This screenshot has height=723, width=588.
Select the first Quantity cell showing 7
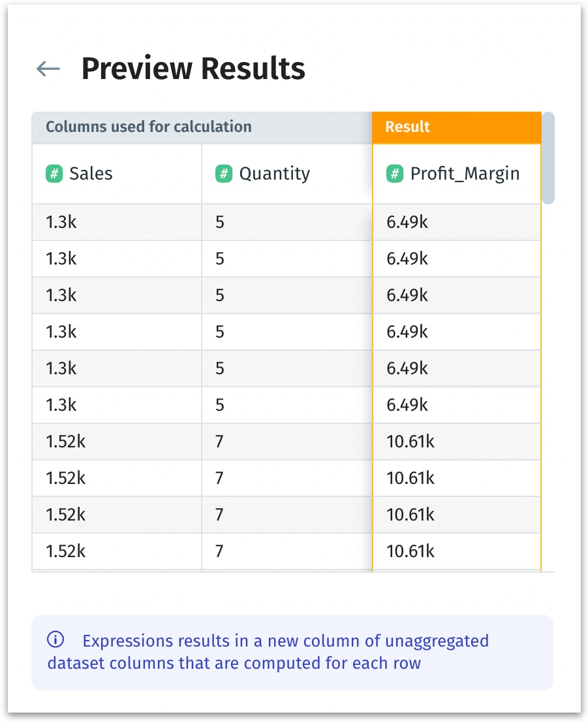point(220,442)
